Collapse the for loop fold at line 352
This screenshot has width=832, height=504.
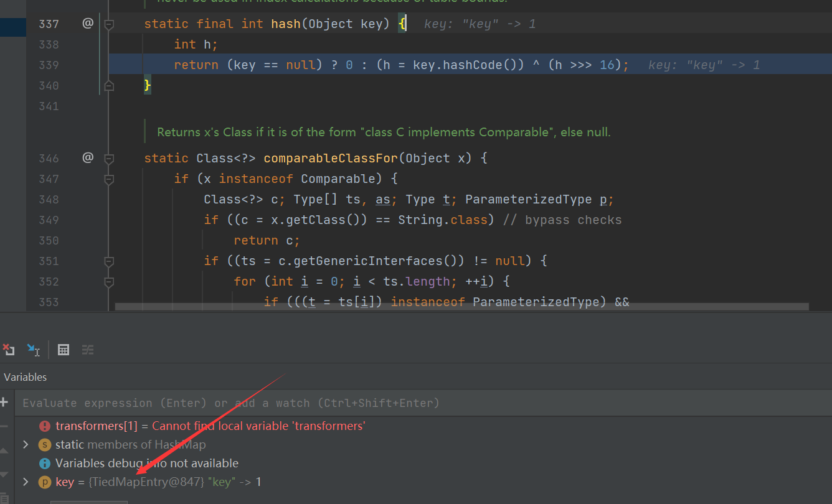[x=109, y=282]
